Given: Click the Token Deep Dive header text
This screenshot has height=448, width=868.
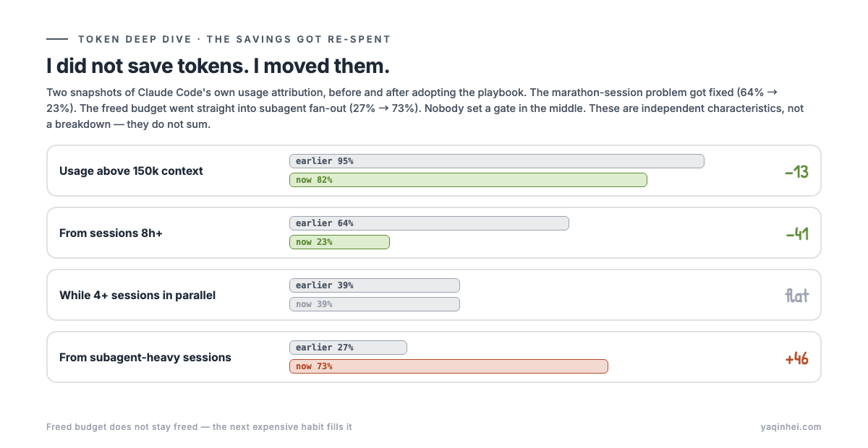Looking at the screenshot, I should tap(234, 39).
